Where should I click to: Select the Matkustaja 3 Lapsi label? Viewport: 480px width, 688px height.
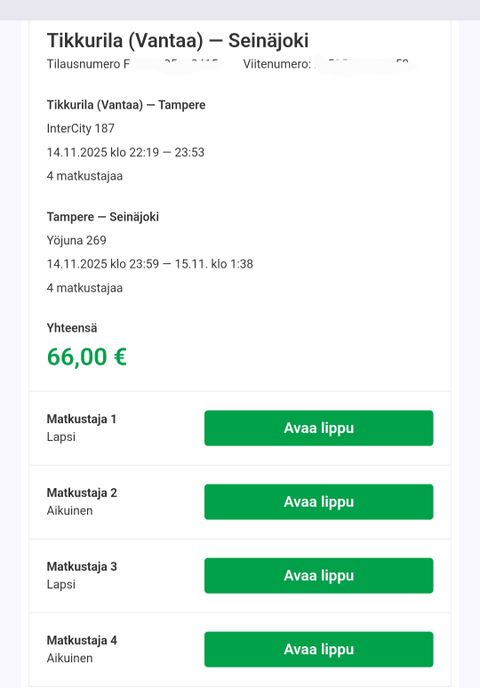[x=82, y=575]
